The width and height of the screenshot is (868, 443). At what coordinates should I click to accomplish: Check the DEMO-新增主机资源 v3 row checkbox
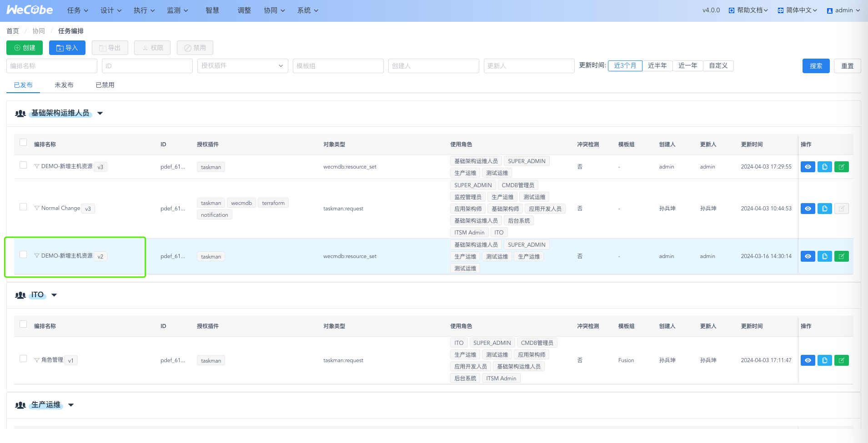tap(23, 165)
